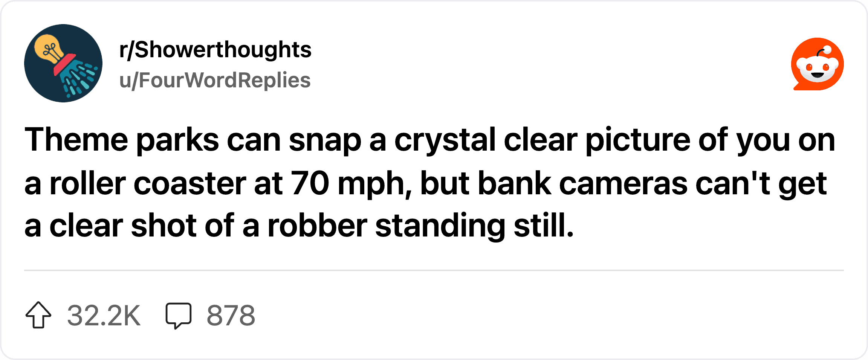Click the 32.2K upvote count
This screenshot has height=360, width=868.
coord(104,316)
